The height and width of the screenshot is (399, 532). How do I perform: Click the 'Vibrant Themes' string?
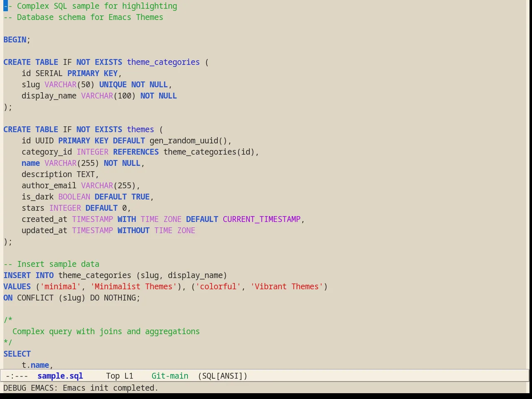[287, 286]
